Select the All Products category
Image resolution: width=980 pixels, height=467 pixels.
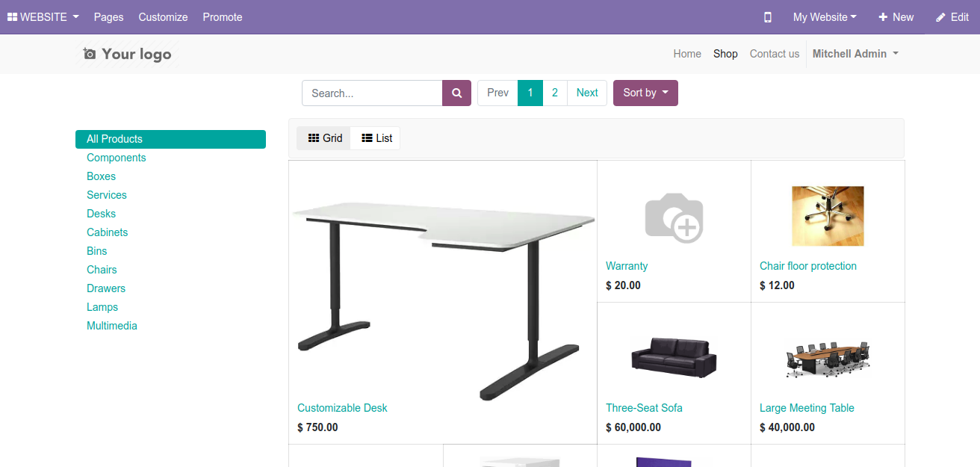tap(170, 139)
